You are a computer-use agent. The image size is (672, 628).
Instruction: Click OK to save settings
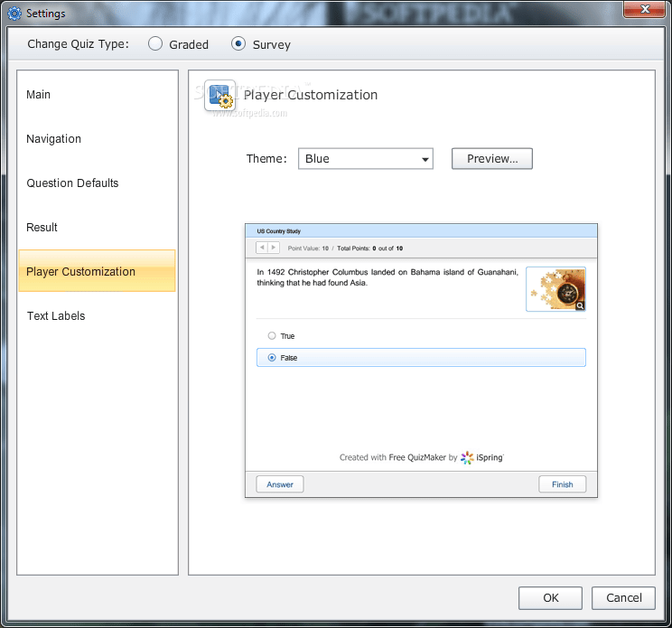[550, 598]
